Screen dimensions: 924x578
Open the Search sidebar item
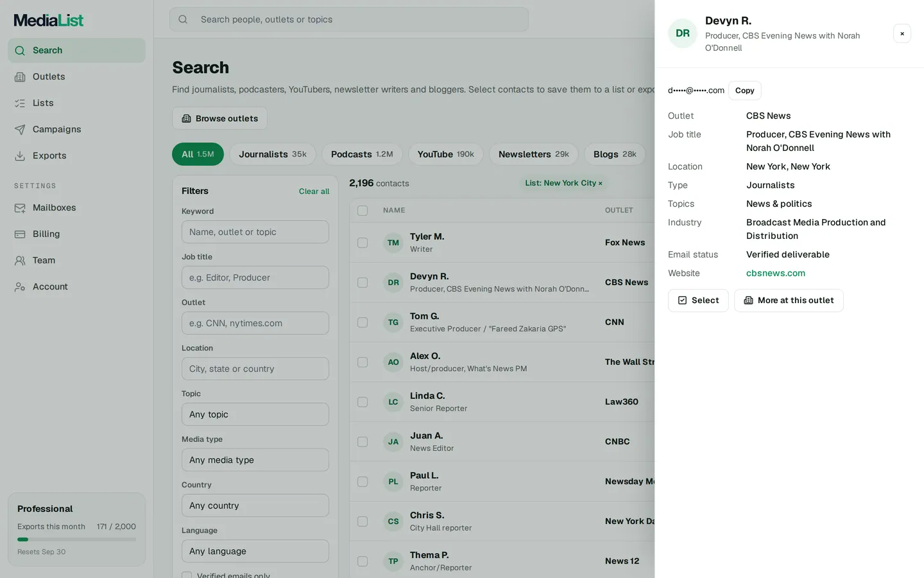76,50
